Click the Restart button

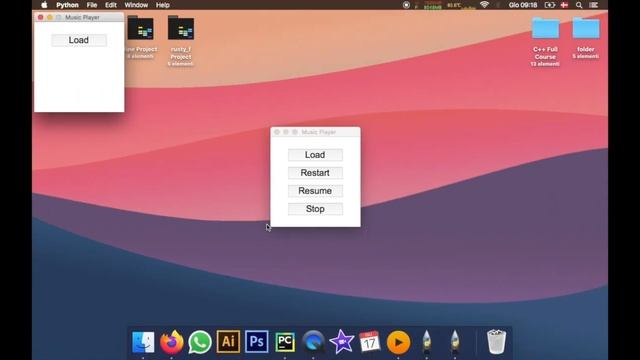coord(315,173)
